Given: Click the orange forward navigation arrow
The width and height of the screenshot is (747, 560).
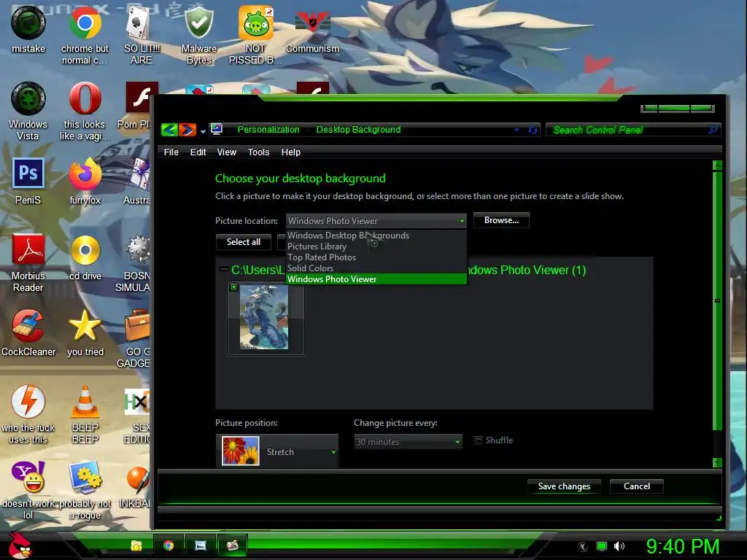Looking at the screenshot, I should click(x=187, y=130).
